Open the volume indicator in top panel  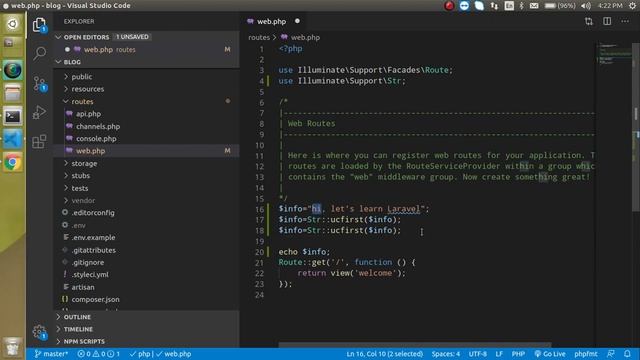[586, 6]
